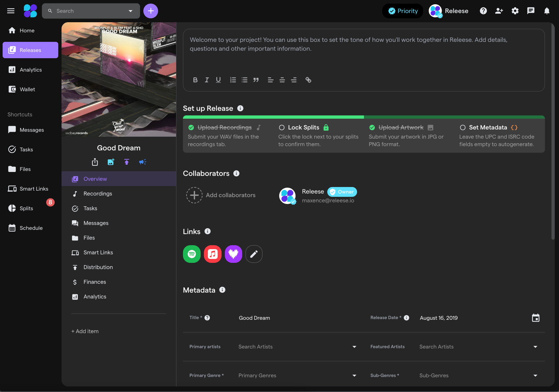Screen dimensions: 559x392
Task: Open Analytics in the main sidebar
Action: [x=30, y=70]
